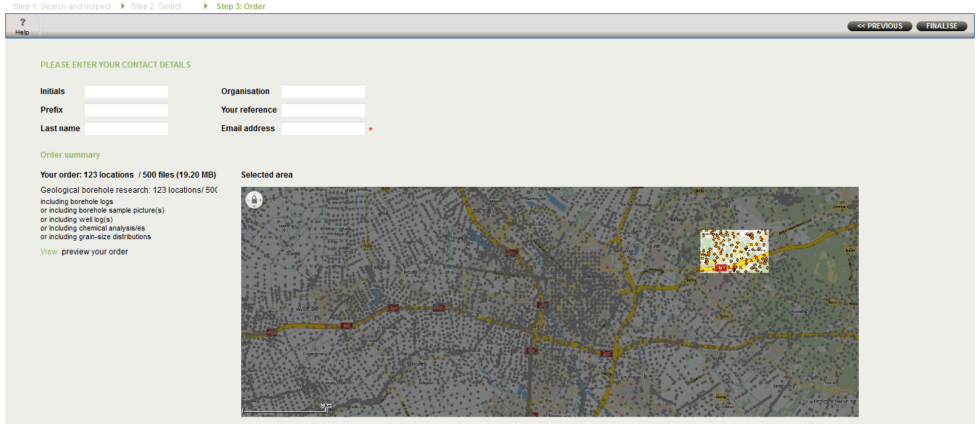The image size is (980, 428).
Task: Open the Help icon in the toolbar
Action: tap(22, 27)
